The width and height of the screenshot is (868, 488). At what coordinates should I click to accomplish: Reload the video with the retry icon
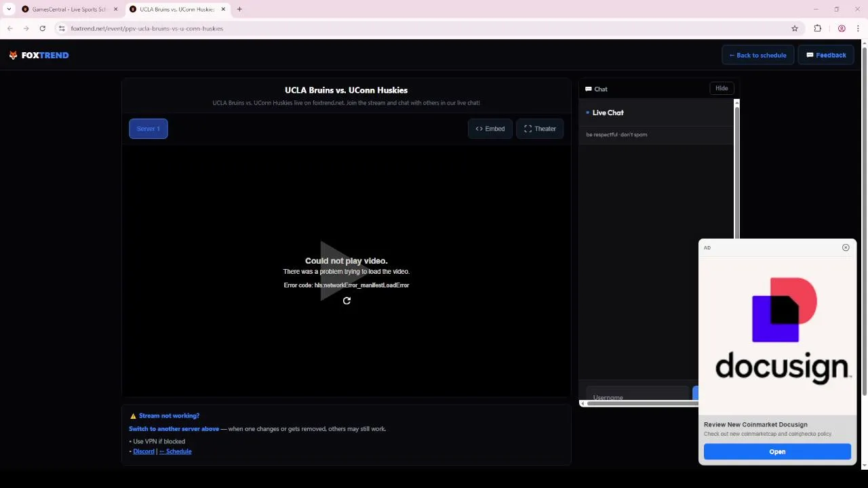[347, 301]
